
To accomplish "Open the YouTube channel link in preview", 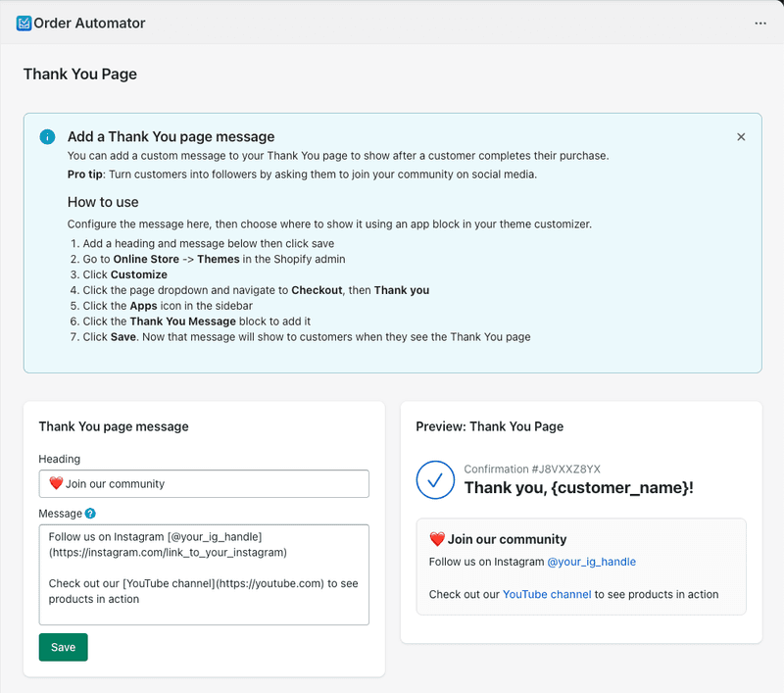I will (x=547, y=594).
